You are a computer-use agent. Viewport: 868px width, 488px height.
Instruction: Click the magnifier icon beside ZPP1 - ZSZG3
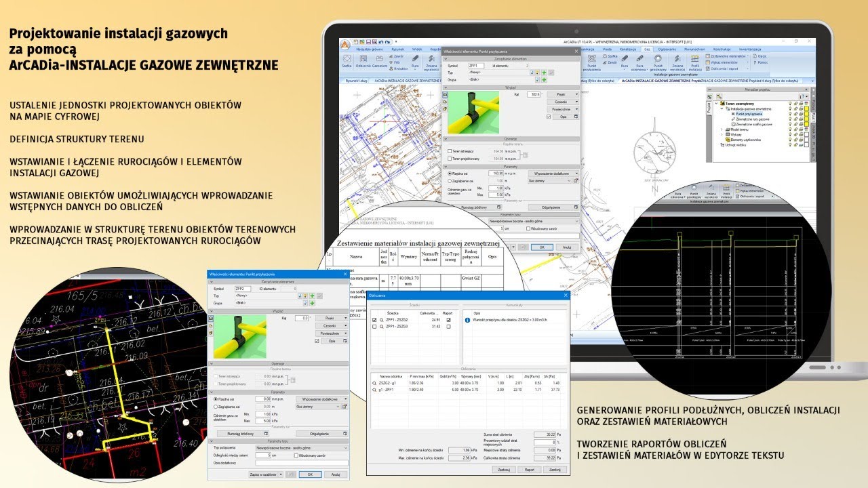pyautogui.click(x=382, y=327)
